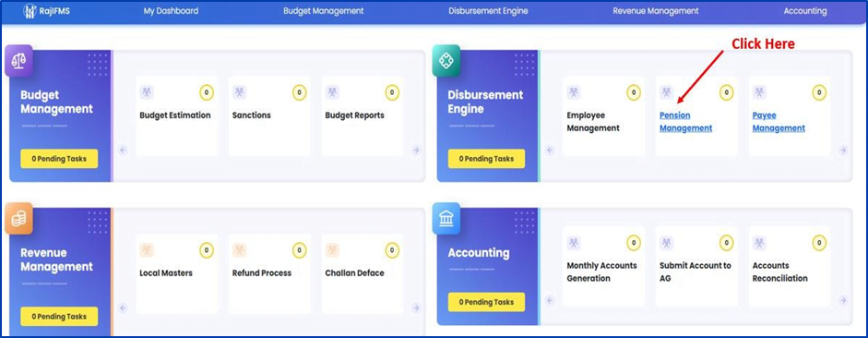Click people icon on Submit Account to AG card
Screen dimensions: 868x338
coord(667,242)
